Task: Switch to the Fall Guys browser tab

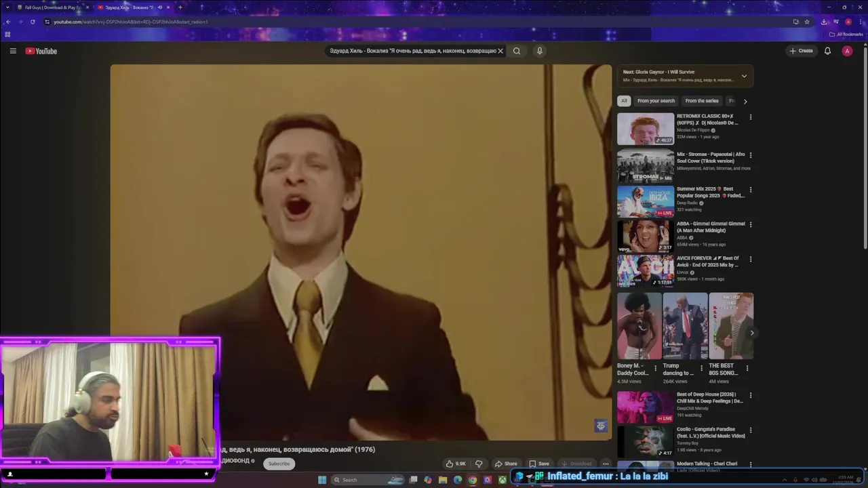Action: 52,7
